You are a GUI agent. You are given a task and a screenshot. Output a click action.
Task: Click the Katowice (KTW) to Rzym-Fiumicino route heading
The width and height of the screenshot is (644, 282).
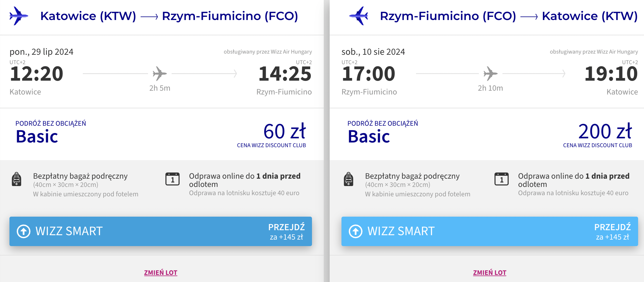[x=169, y=16]
